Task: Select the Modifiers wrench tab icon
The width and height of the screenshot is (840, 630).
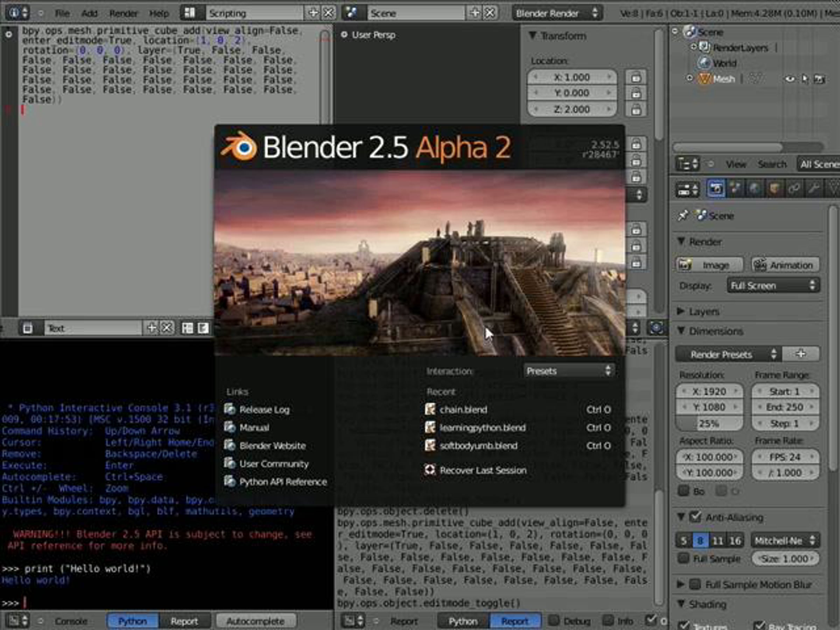Action: point(813,189)
